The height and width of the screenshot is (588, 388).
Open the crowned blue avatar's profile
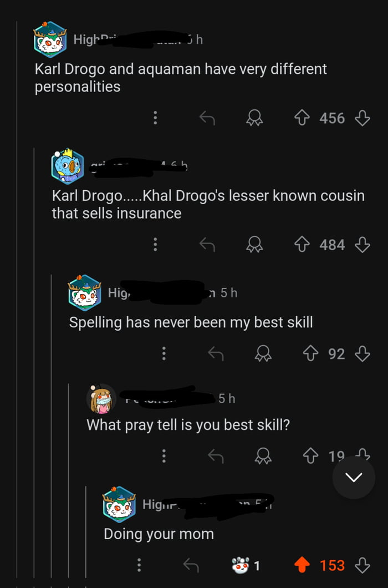68,166
